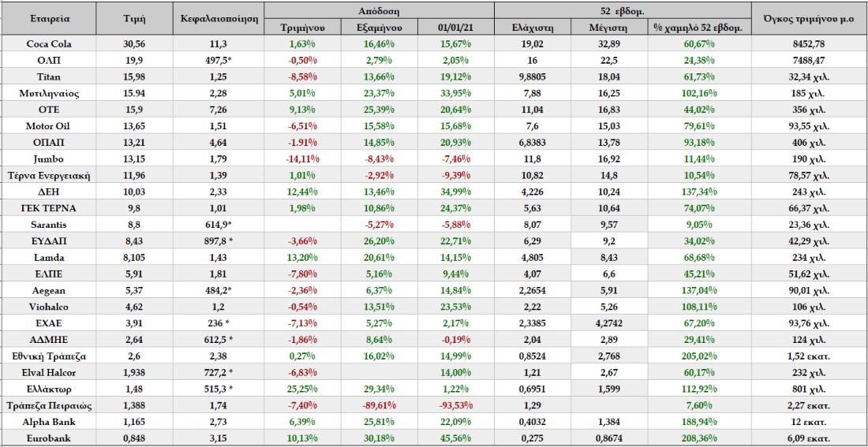Click the Μέγιστη column header
The width and height of the screenshot is (868, 447).
click(x=609, y=27)
